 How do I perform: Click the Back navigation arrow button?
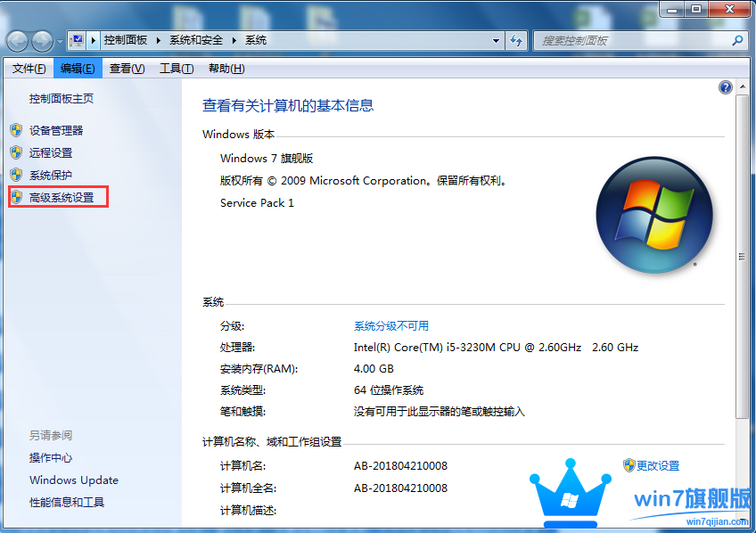18,41
